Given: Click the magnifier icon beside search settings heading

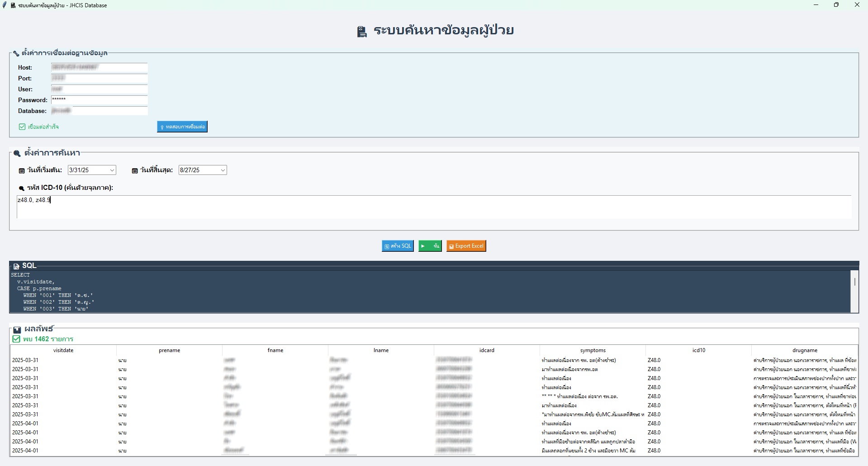Looking at the screenshot, I should (17, 153).
